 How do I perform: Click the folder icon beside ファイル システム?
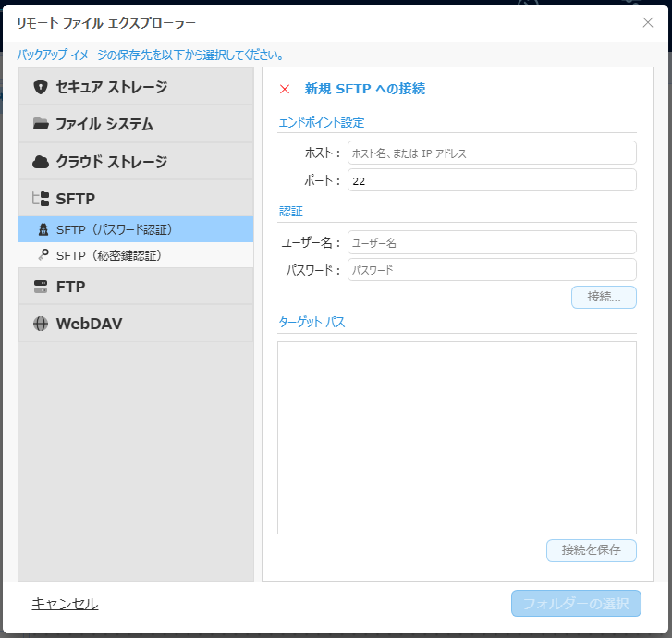[41, 124]
